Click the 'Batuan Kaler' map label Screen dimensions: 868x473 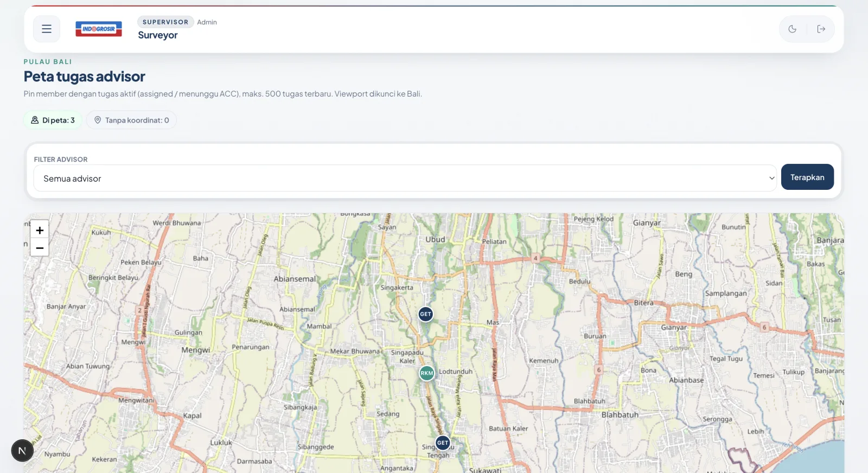pos(508,429)
